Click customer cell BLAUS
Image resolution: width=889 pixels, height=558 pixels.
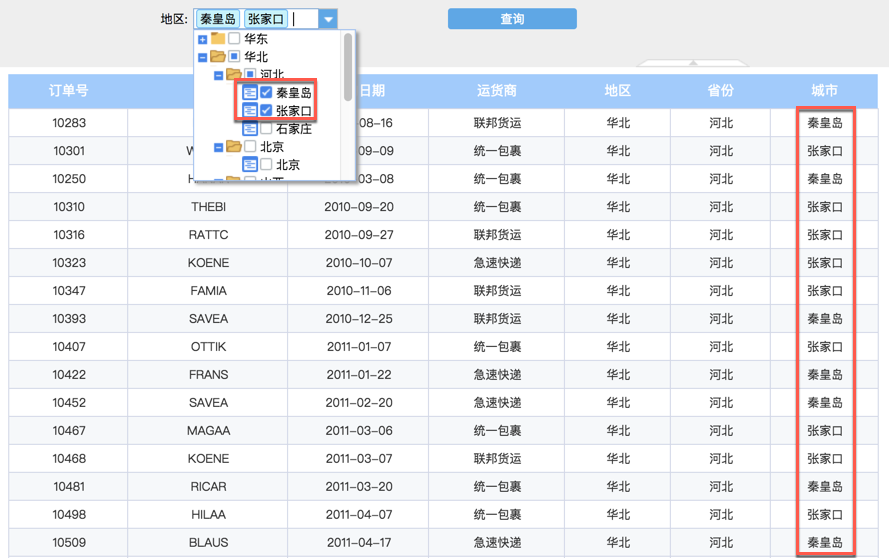point(208,543)
